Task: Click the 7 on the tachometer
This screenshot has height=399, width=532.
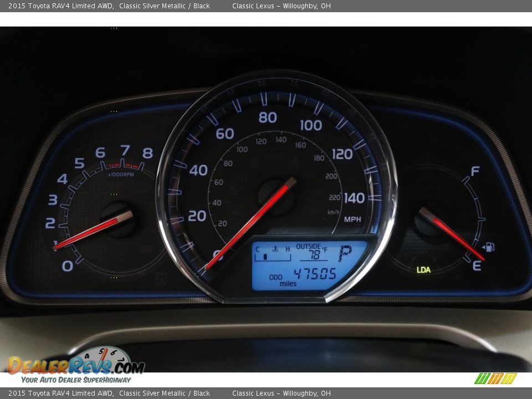Action: coord(125,150)
